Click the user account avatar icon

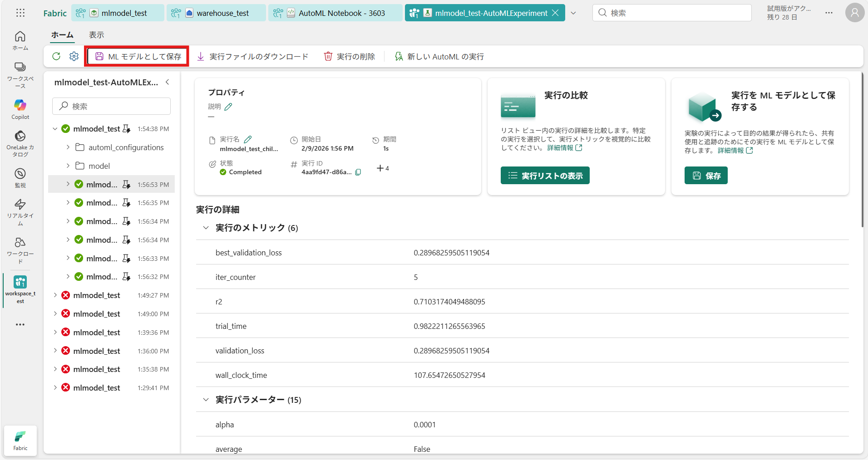[854, 13]
